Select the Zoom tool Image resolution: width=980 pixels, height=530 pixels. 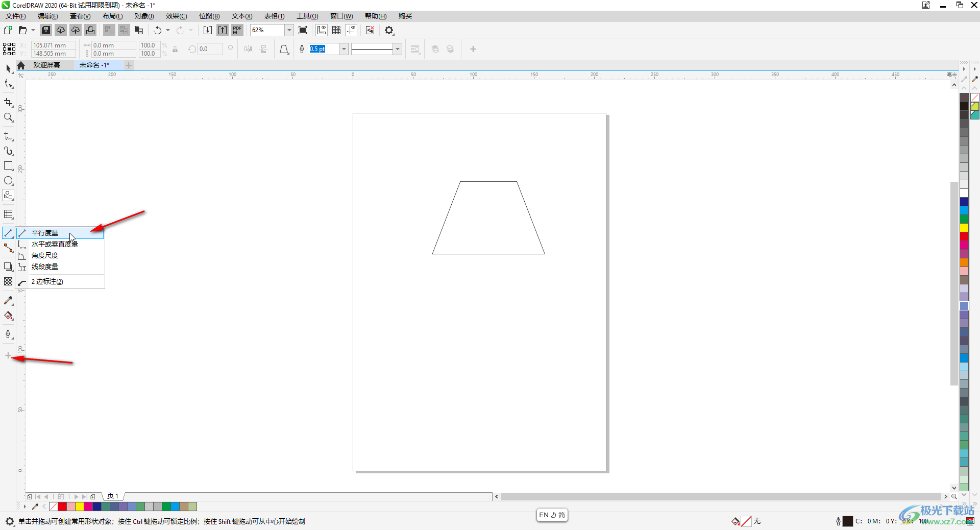[8, 117]
